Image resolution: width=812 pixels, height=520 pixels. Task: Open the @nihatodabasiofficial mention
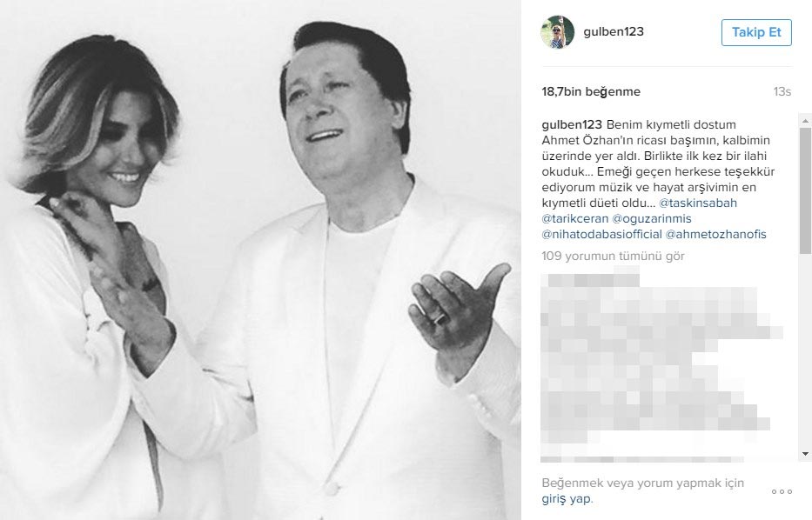[601, 234]
